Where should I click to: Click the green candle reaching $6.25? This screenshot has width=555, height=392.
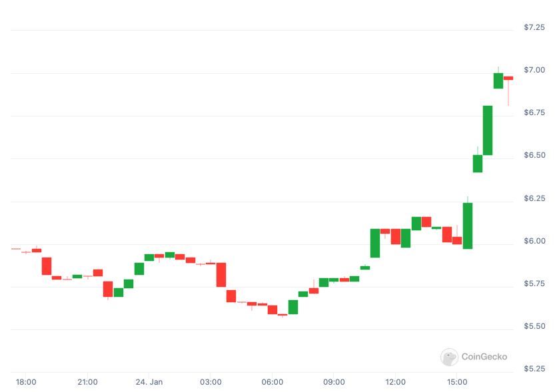(x=468, y=226)
